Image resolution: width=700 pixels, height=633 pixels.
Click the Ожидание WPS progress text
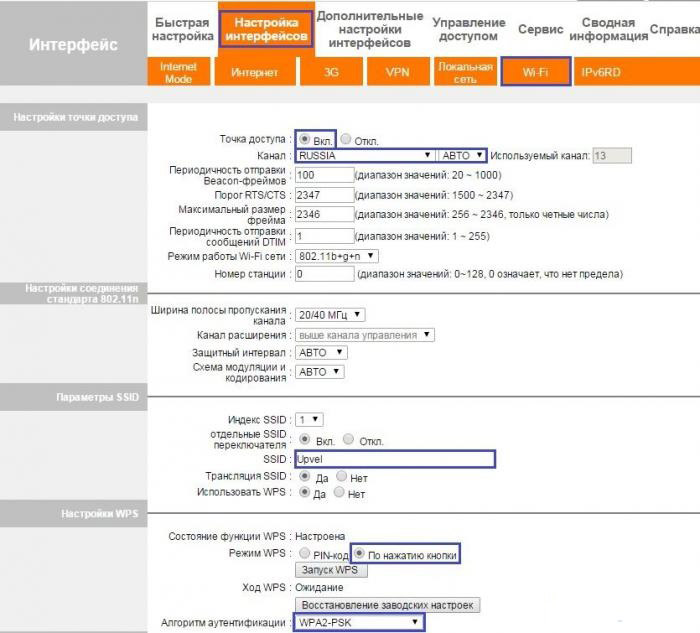(x=319, y=587)
